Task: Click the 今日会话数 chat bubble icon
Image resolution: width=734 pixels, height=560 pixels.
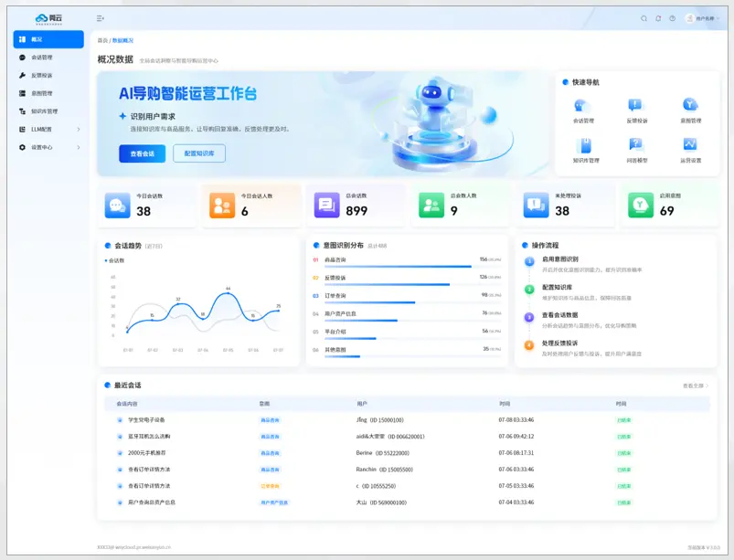Action: 118,206
